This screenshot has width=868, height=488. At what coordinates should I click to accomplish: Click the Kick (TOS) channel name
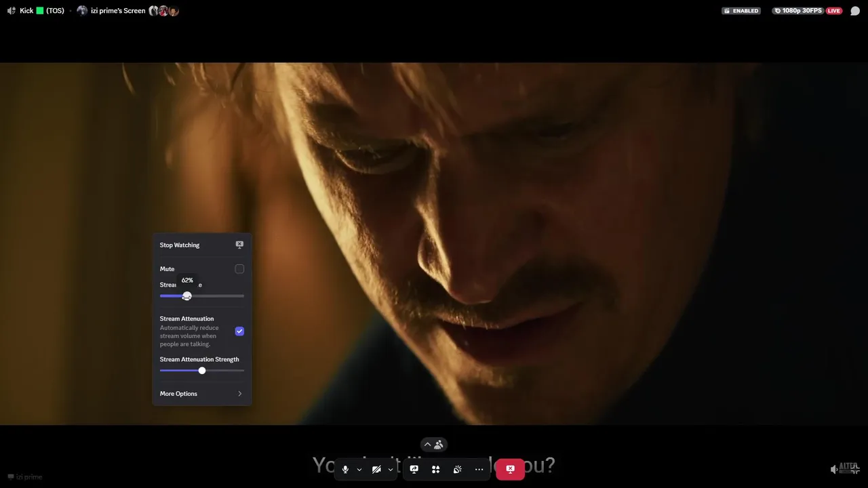(42, 11)
